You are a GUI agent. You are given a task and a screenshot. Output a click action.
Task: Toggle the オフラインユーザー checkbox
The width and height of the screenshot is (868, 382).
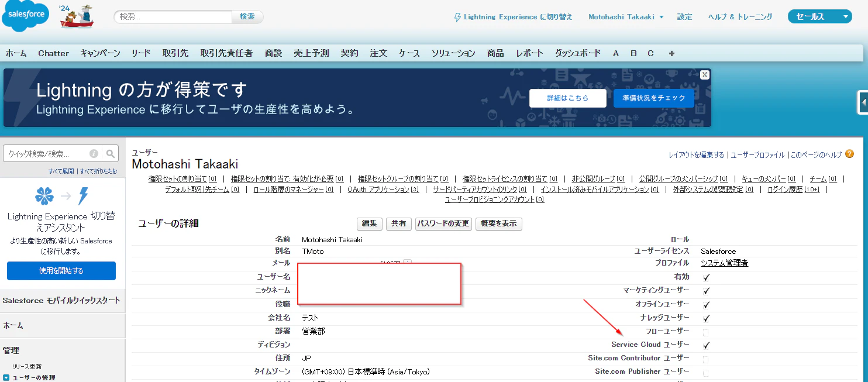click(x=706, y=305)
